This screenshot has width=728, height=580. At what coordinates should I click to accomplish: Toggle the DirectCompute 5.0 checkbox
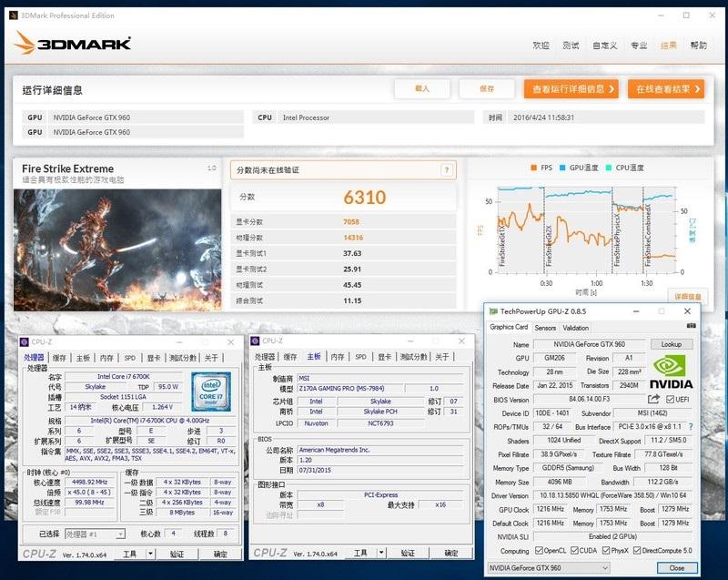(x=637, y=550)
